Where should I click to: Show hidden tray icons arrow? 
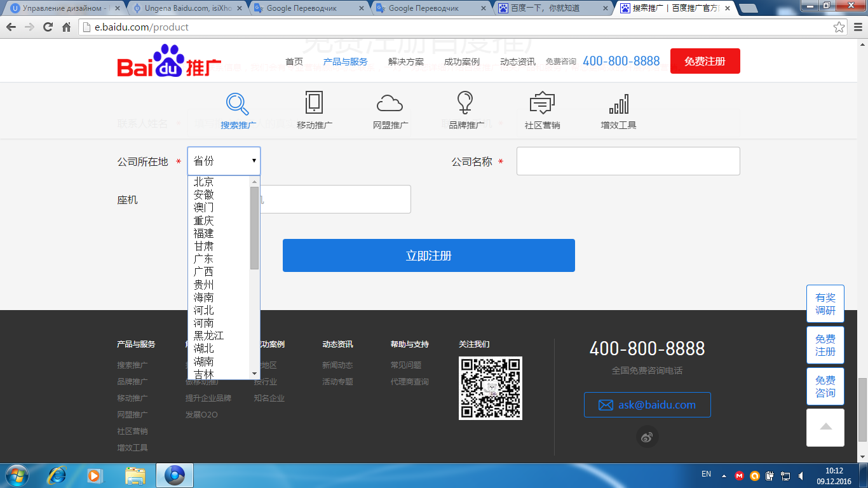[724, 475]
